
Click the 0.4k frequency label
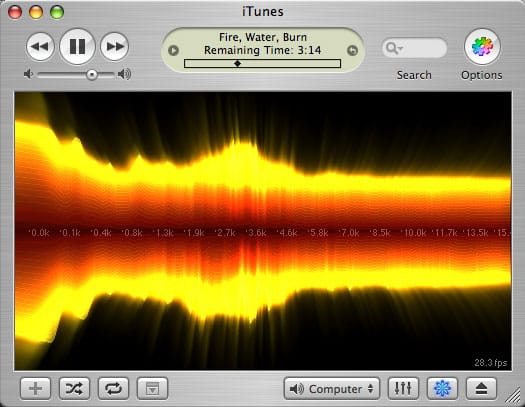101,233
